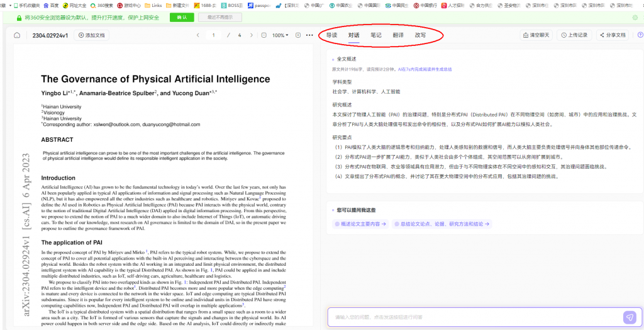The height and width of the screenshot is (330, 644).
Task: Click the 'ABSTRACT' heading in the PDF
Action: pyautogui.click(x=57, y=139)
